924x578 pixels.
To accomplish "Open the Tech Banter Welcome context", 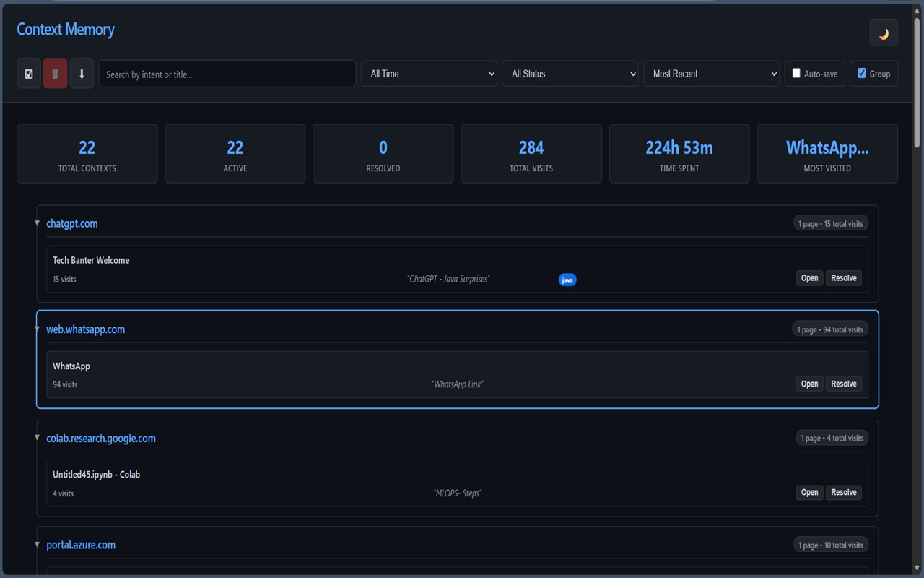I will [809, 278].
